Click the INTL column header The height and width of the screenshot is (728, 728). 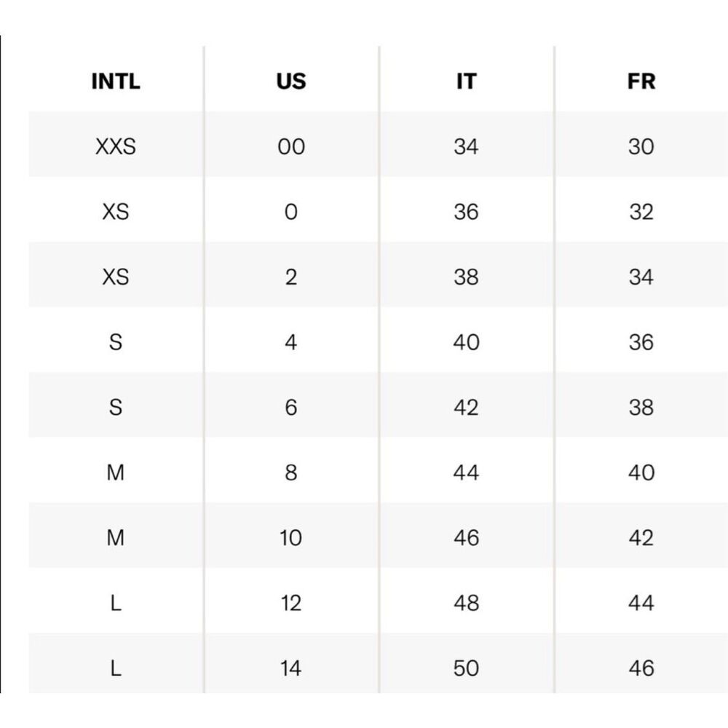click(116, 82)
